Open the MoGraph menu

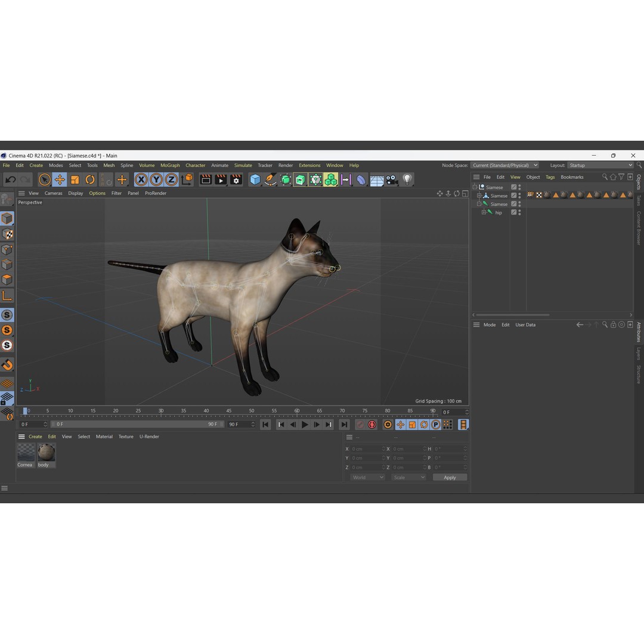[x=170, y=165]
